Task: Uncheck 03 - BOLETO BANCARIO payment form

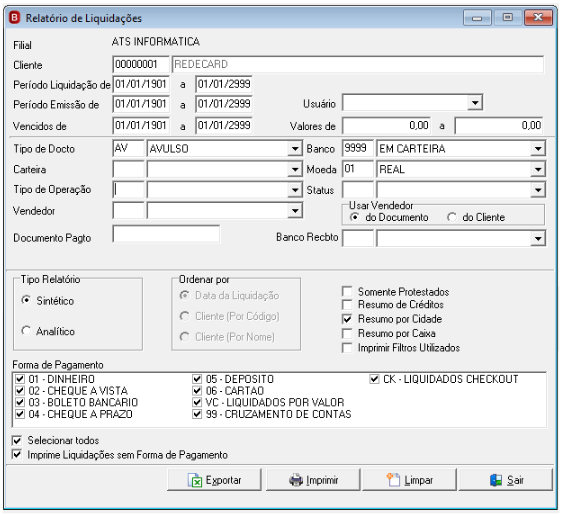Action: tap(20, 402)
